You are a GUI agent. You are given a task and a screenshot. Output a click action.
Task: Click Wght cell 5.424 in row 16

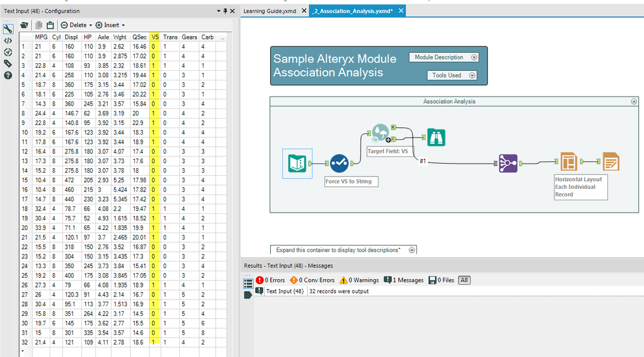click(x=120, y=189)
